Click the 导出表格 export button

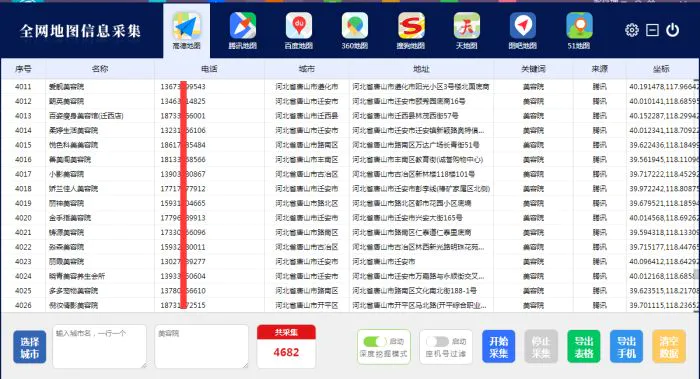tap(583, 347)
